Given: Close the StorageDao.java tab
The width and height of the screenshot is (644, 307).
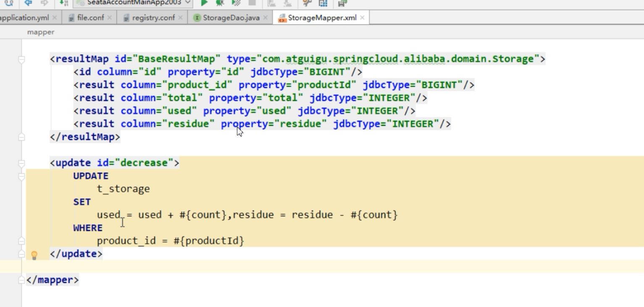Looking at the screenshot, I should pyautogui.click(x=265, y=18).
